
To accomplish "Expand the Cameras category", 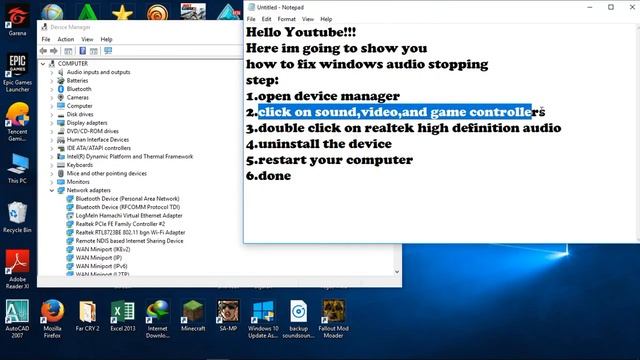I will pyautogui.click(x=52, y=98).
